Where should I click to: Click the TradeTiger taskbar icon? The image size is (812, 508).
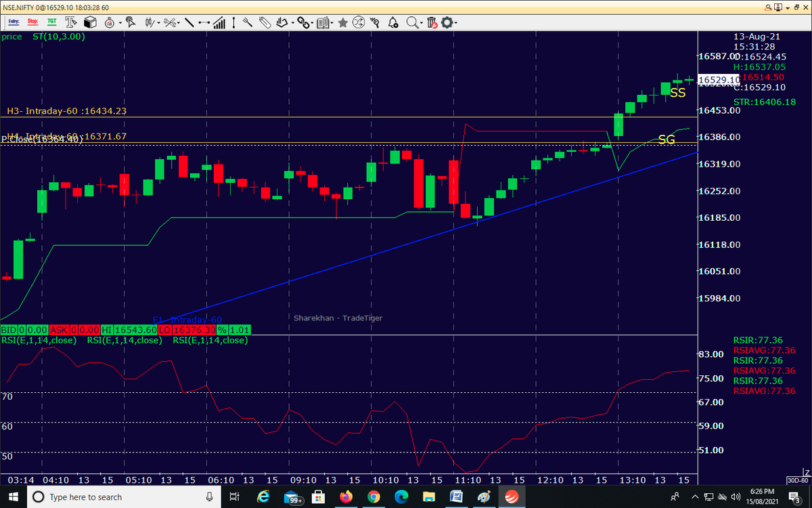pyautogui.click(x=513, y=497)
